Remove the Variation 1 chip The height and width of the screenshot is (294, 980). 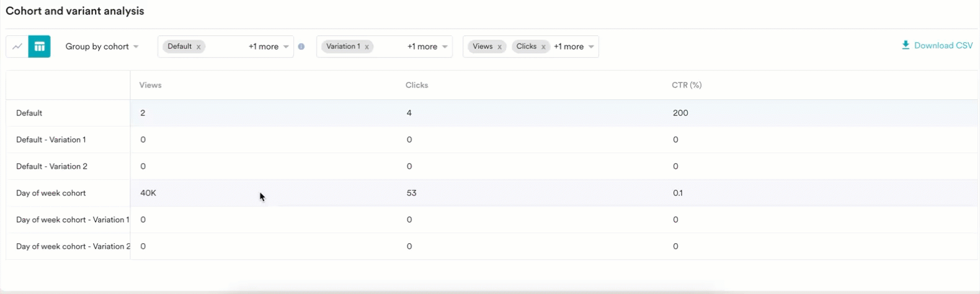click(367, 47)
